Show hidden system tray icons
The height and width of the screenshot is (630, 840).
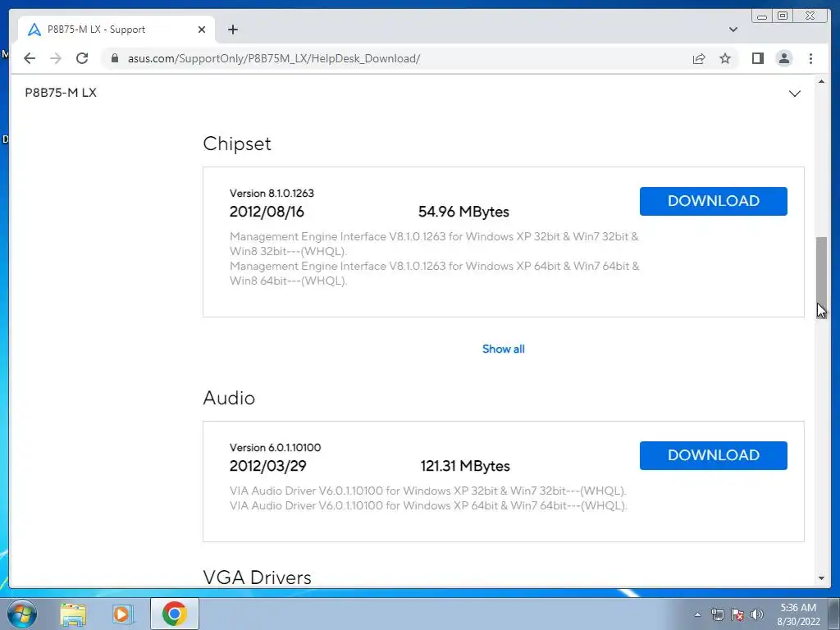click(x=697, y=614)
